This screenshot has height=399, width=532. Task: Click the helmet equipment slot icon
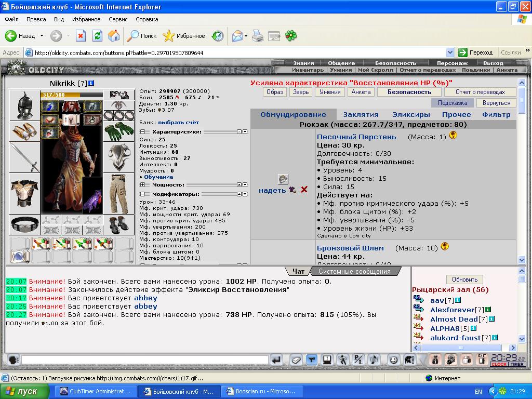click(x=25, y=105)
